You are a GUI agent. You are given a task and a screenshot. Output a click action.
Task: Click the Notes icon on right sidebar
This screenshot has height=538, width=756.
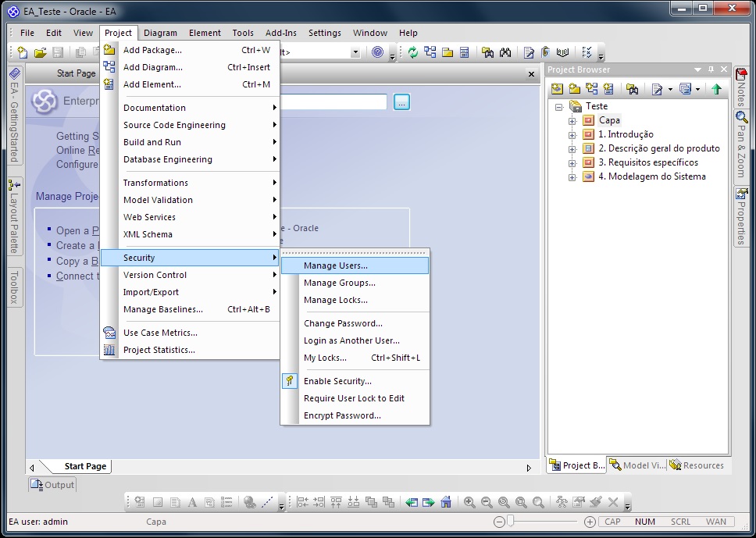pos(741,74)
